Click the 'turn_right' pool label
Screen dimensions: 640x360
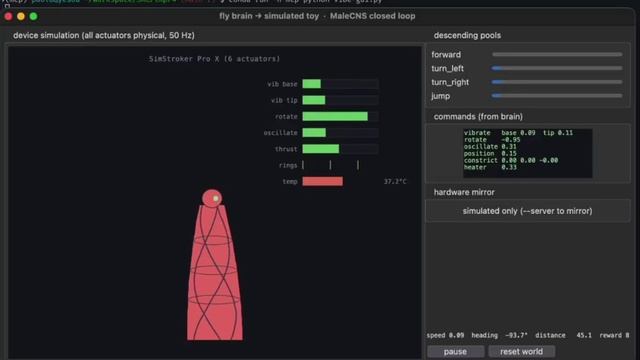coord(450,82)
